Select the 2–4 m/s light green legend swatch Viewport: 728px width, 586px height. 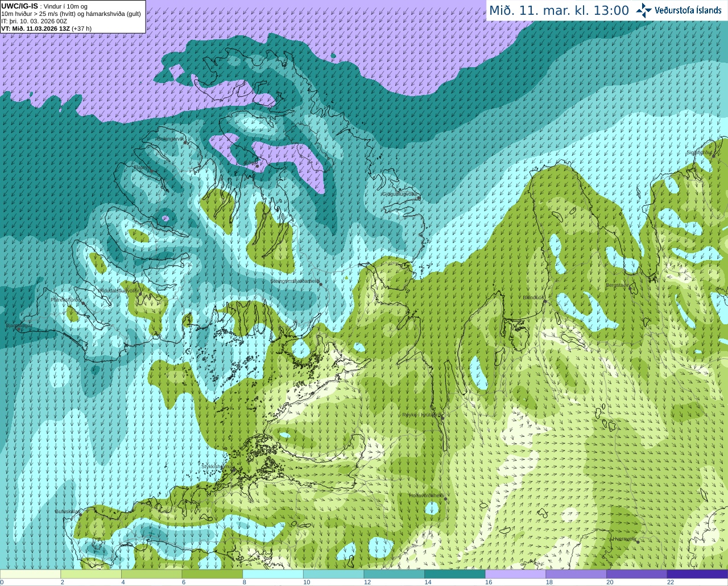[91, 574]
